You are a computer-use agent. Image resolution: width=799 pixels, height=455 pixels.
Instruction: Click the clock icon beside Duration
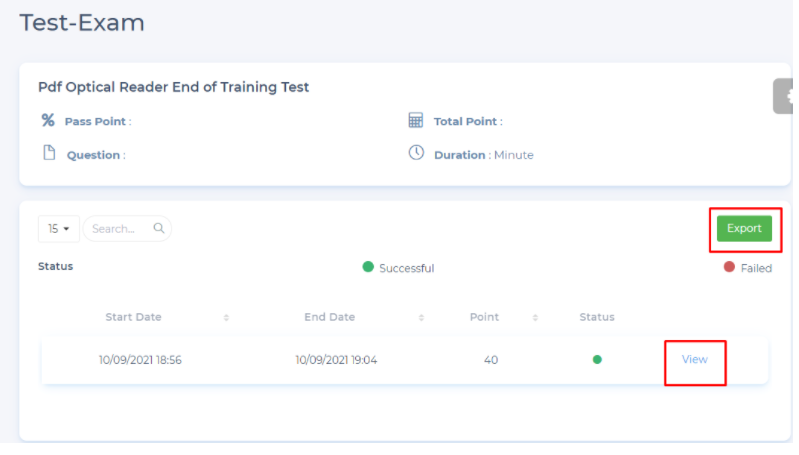[416, 153]
